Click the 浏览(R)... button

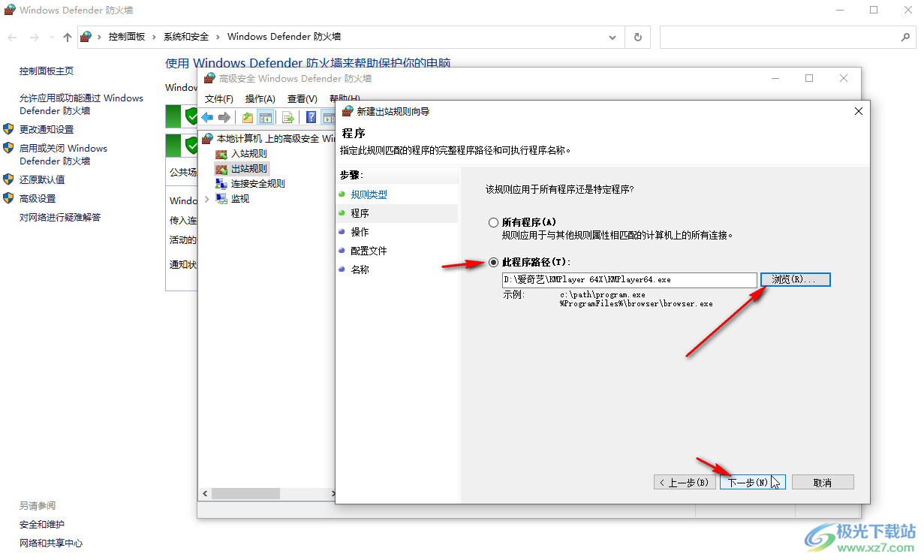point(796,279)
